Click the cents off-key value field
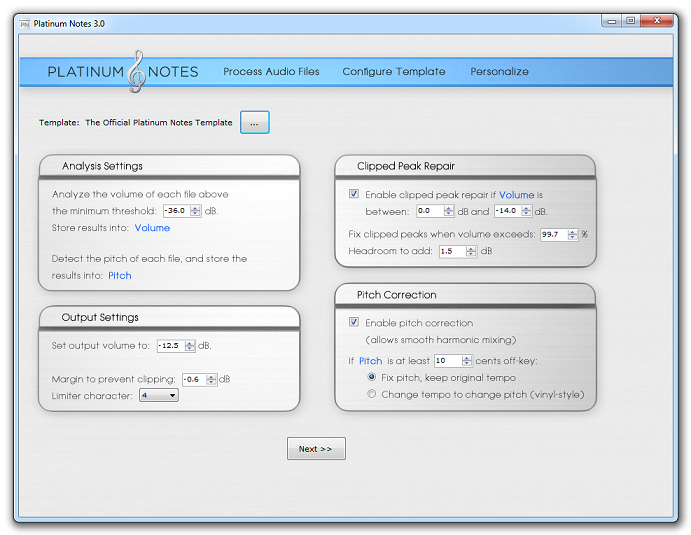Viewport: 691px width, 535px height. point(447,360)
